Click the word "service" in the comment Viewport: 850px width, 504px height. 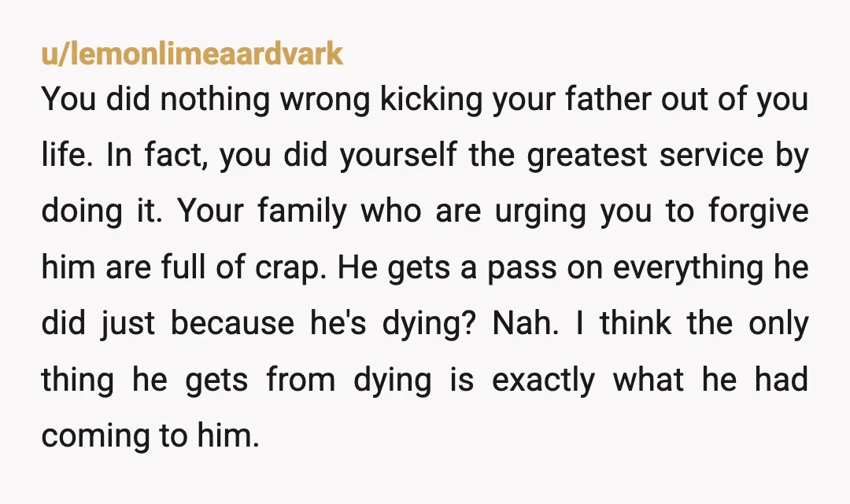[x=711, y=155]
